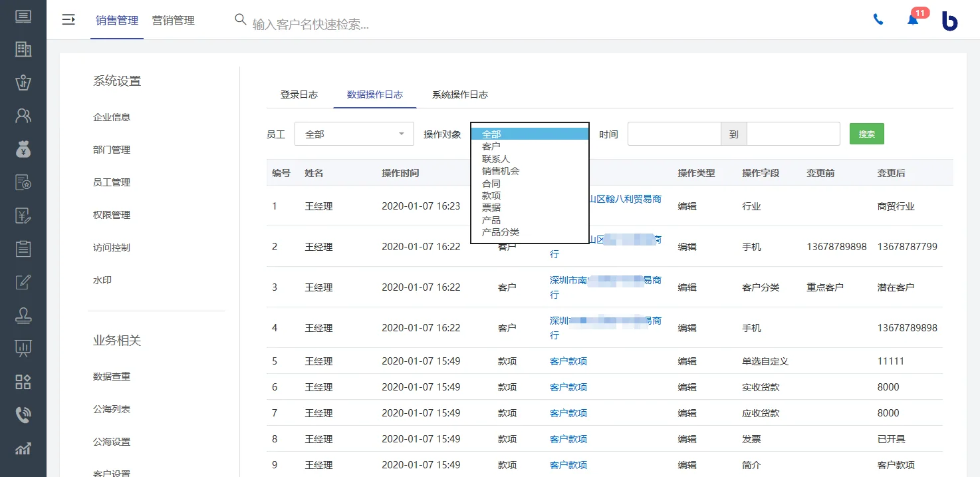The height and width of the screenshot is (477, 980).
Task: Open the yen document with pen sidebar icon
Action: [x=23, y=216]
